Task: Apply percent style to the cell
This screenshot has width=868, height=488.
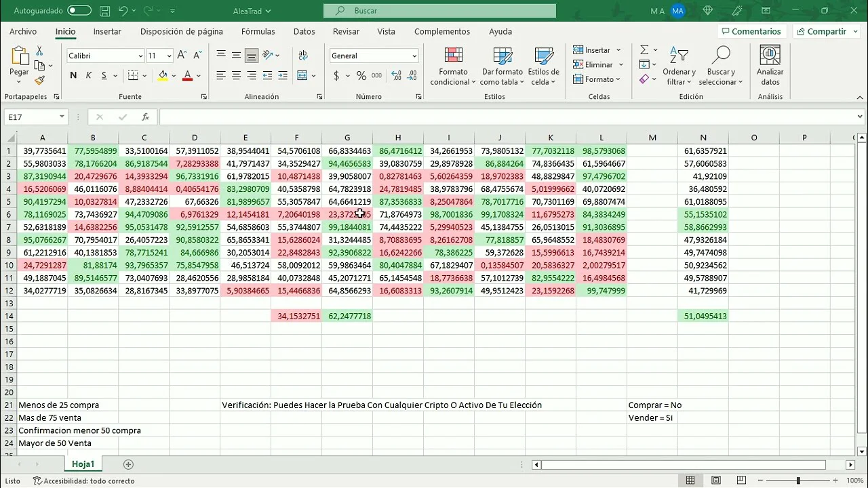Action: (361, 76)
